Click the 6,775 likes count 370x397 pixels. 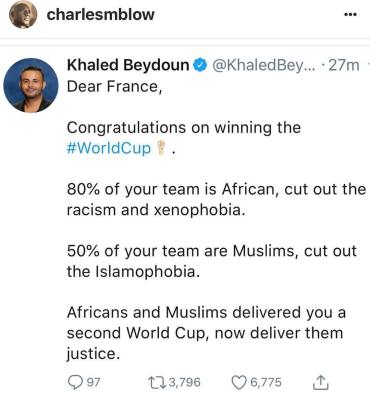266,382
